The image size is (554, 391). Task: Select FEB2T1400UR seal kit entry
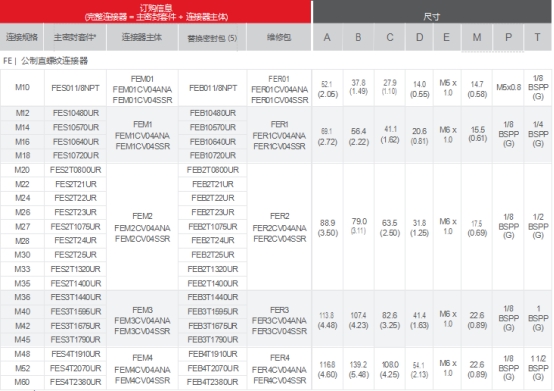(212, 283)
